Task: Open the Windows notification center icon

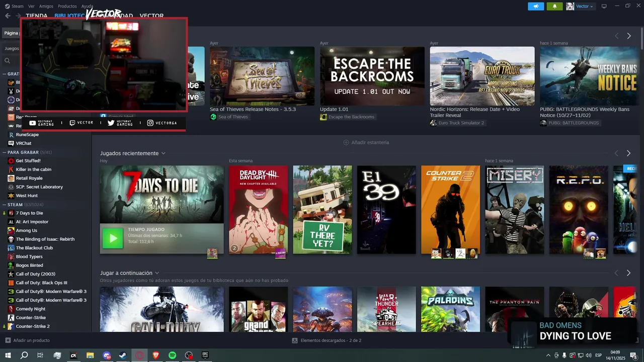Action: (633, 355)
